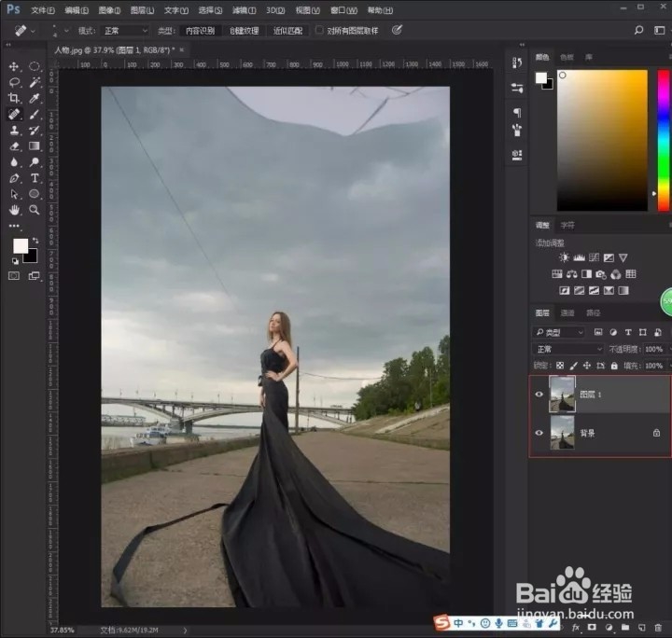Switch to the 路径 paths tab
This screenshot has height=638, width=672.
click(x=594, y=313)
